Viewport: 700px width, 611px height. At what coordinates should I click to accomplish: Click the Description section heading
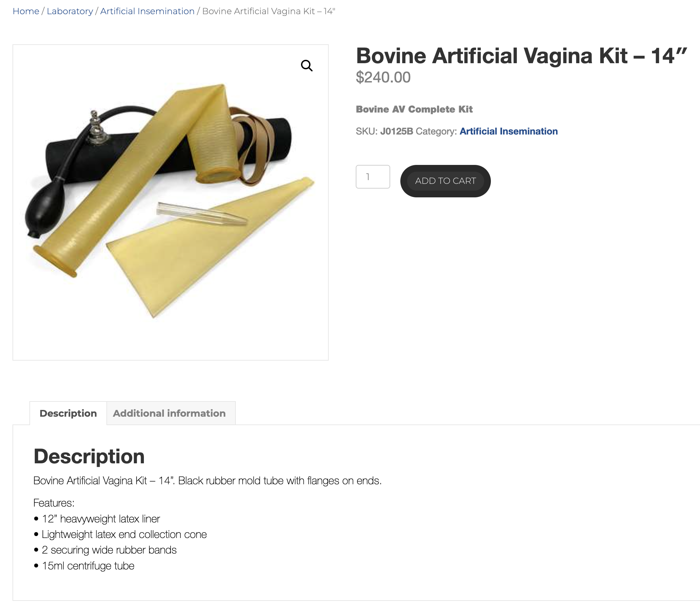coord(89,456)
